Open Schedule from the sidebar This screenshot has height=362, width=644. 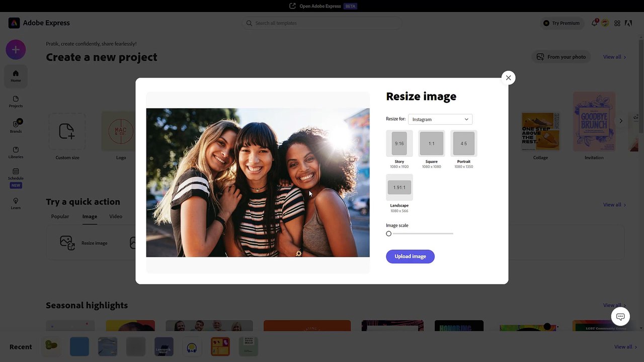16,177
